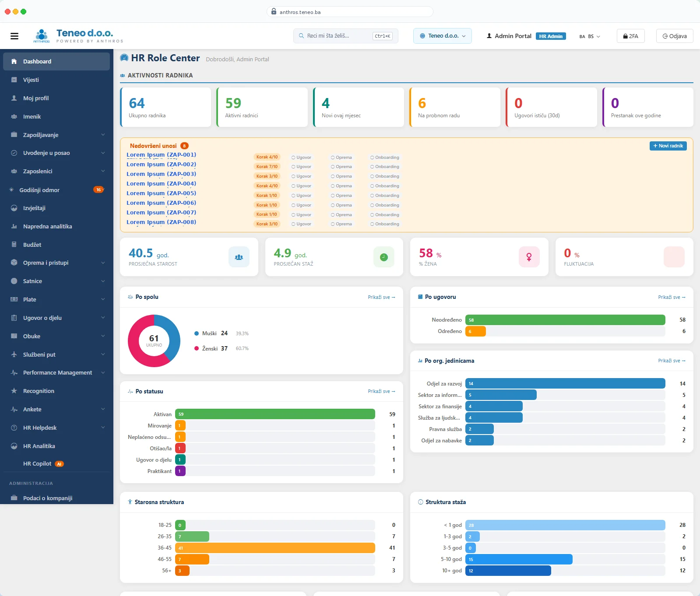Toggle Ugovor step for ZAP-004
The height and width of the screenshot is (596, 700).
tap(301, 186)
